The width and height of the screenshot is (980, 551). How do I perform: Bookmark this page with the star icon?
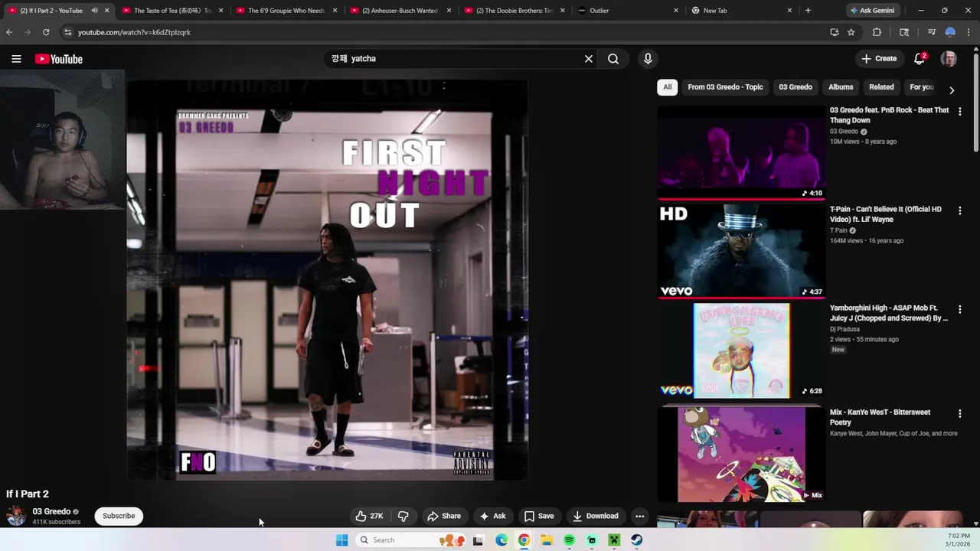coord(851,32)
